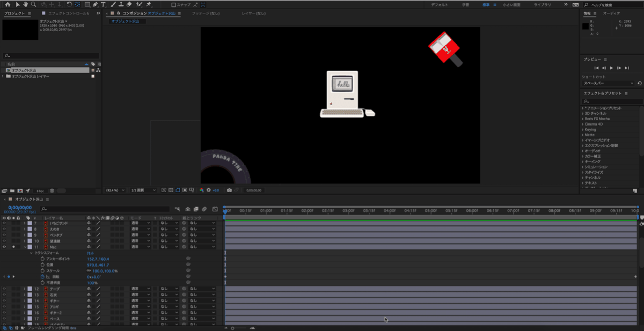Hide the Mac layer with eye icon

click(x=4, y=247)
